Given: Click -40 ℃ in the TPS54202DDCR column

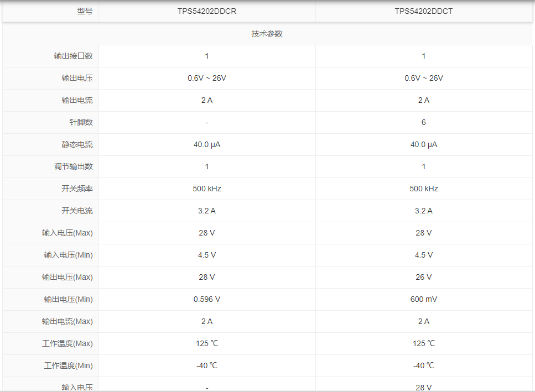Looking at the screenshot, I should click(x=207, y=366).
